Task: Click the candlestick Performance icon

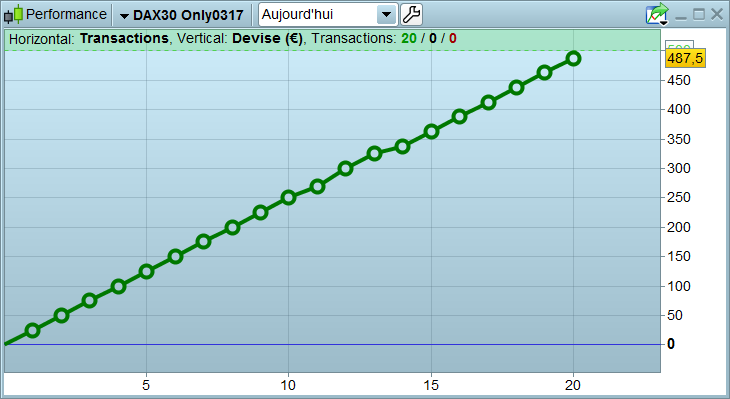Action: click(13, 14)
